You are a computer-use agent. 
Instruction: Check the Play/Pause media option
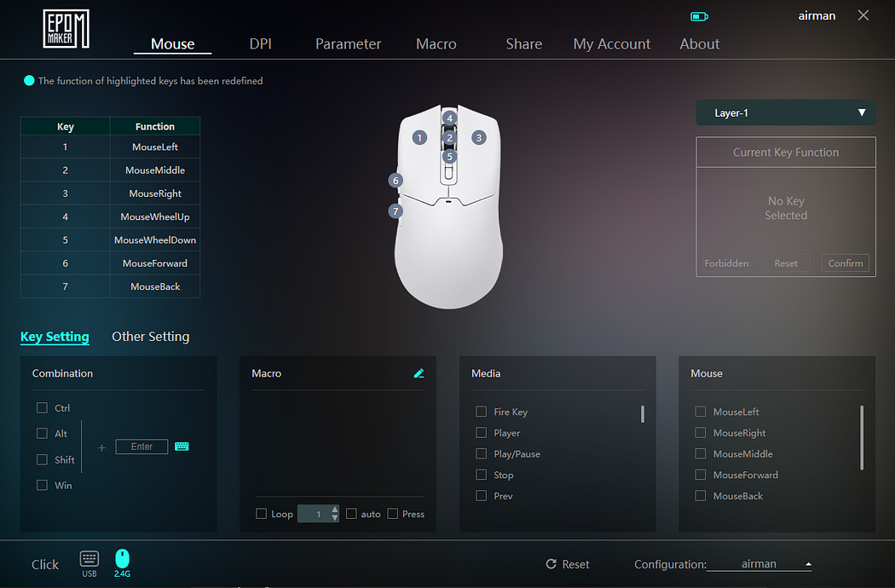tap(482, 454)
